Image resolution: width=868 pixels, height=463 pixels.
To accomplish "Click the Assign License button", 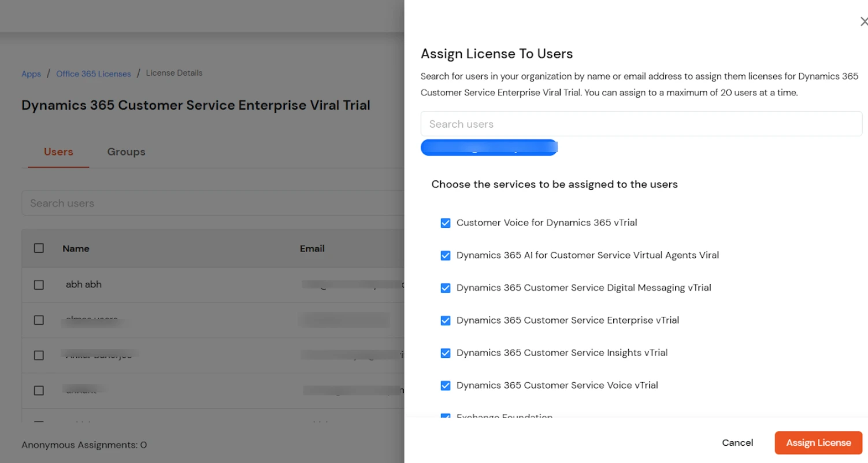I will (x=818, y=442).
